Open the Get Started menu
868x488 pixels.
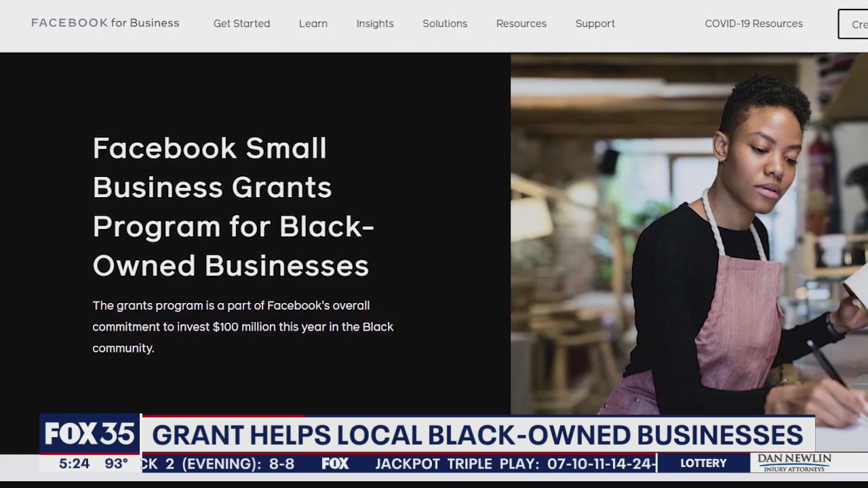pyautogui.click(x=241, y=23)
